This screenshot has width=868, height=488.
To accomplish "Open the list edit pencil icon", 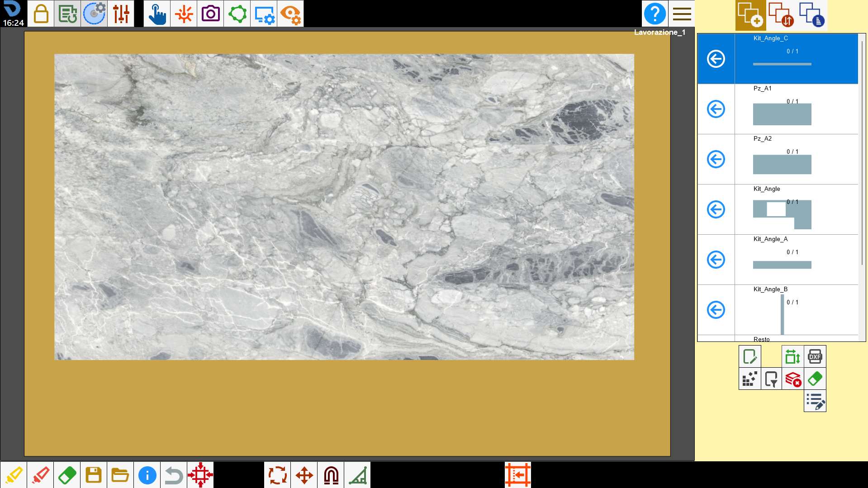I will (815, 401).
